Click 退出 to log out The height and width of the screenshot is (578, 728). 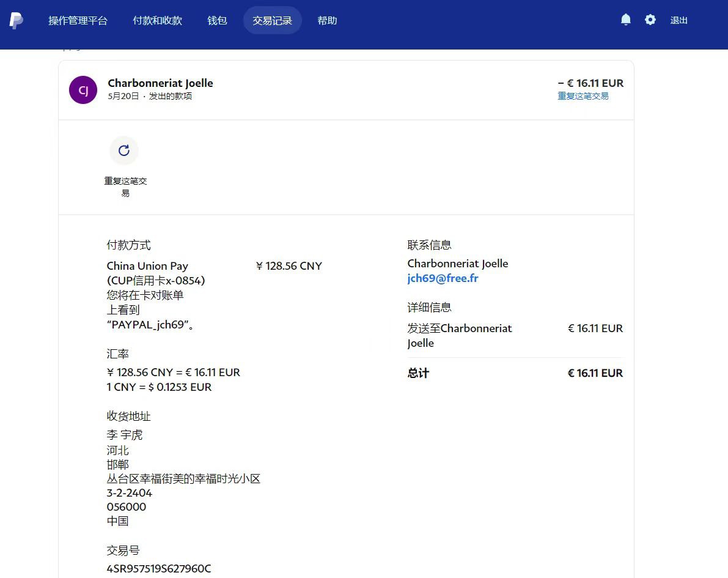click(678, 20)
